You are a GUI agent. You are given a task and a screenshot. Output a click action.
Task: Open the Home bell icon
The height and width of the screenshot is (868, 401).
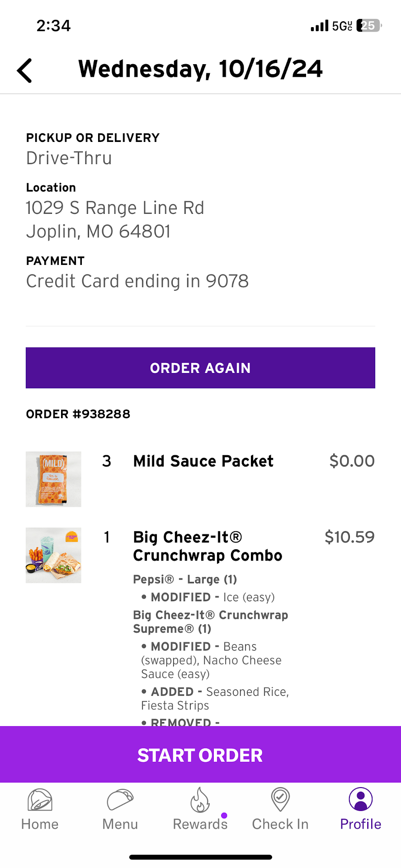40,800
